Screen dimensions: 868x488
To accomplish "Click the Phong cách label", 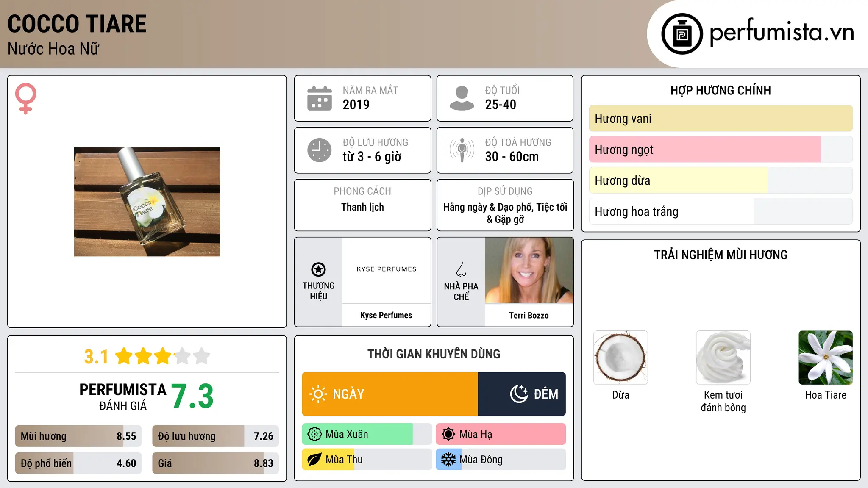I will [x=362, y=191].
